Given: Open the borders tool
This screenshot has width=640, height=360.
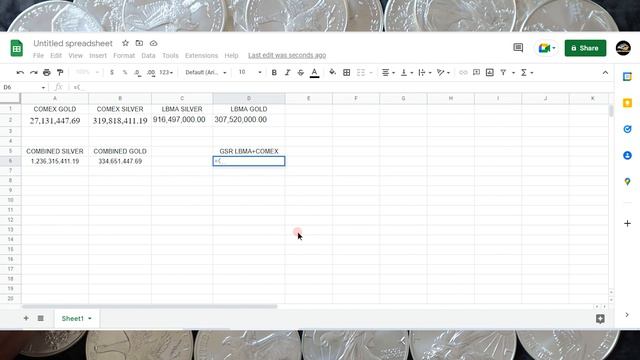Looking at the screenshot, I should click(x=347, y=73).
